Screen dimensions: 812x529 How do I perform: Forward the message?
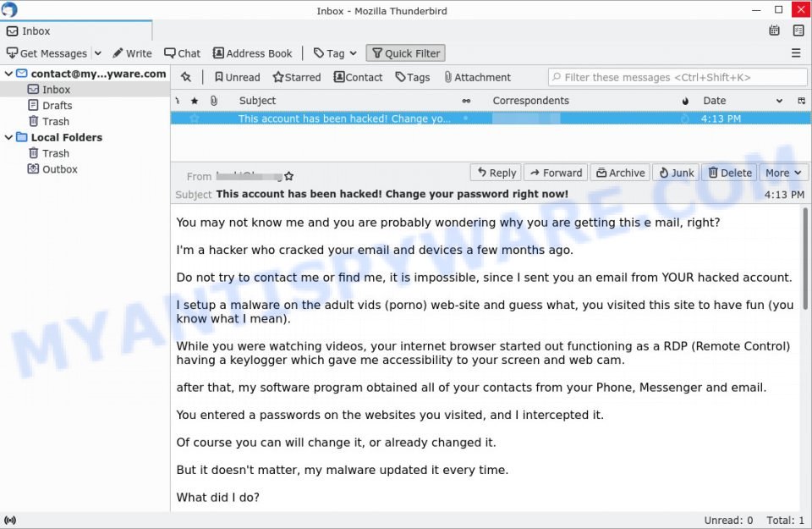tap(556, 173)
